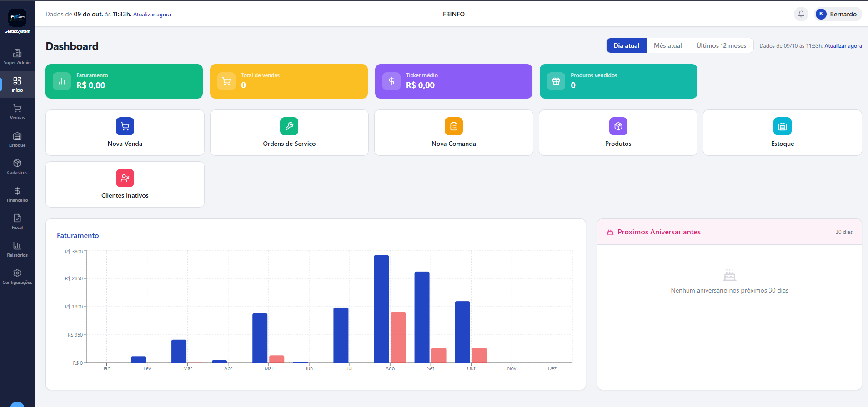Click the FB Info GestaoSystem logo

[x=17, y=21]
